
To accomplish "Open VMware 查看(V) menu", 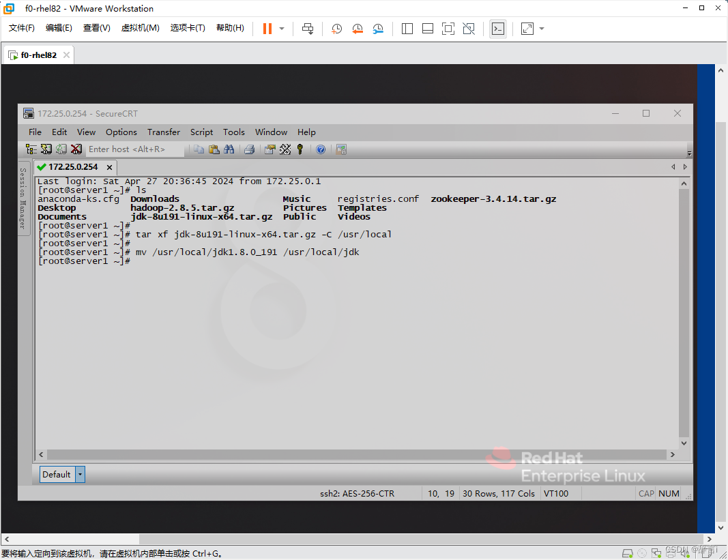I will pyautogui.click(x=97, y=28).
